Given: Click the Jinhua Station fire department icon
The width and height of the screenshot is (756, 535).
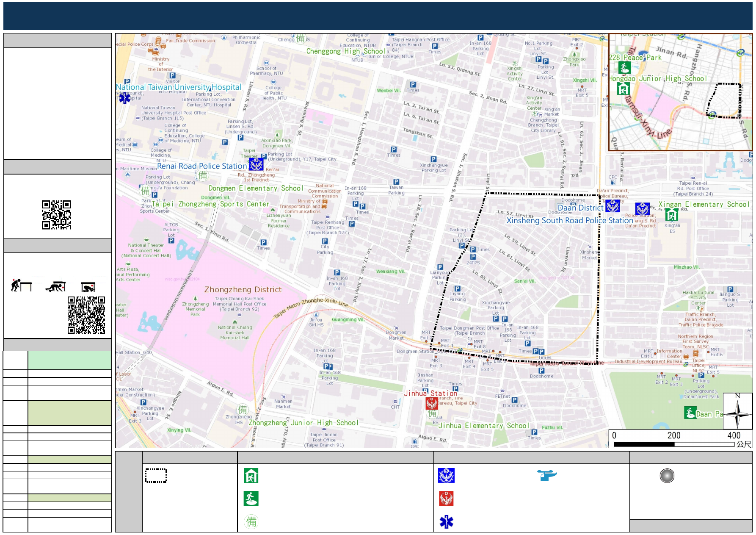Looking at the screenshot, I should point(431,403).
